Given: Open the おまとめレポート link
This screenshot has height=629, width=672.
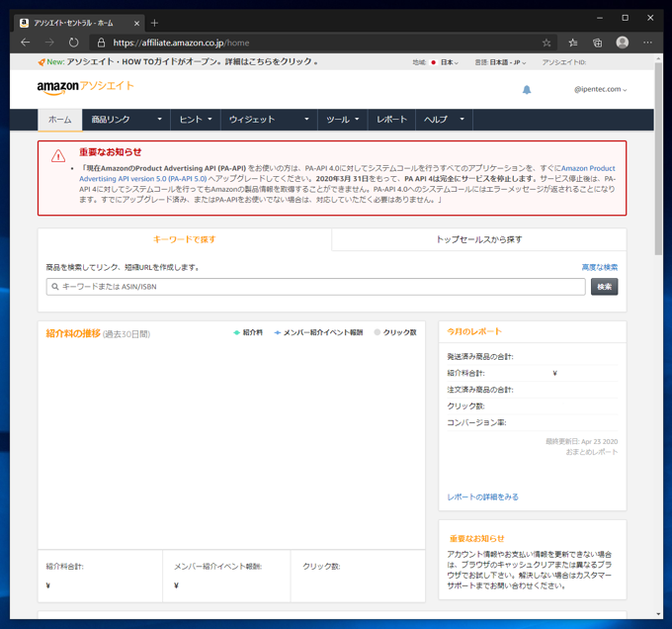Looking at the screenshot, I should click(x=592, y=452).
